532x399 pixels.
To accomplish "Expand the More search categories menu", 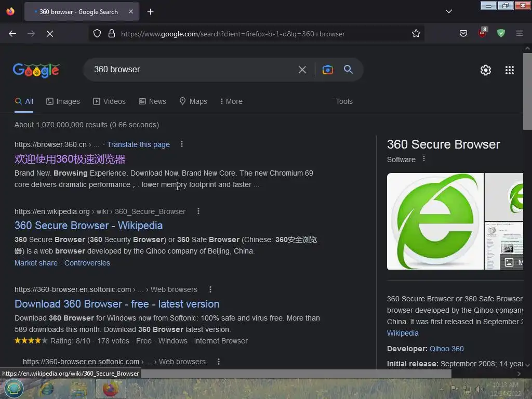I will pyautogui.click(x=231, y=101).
